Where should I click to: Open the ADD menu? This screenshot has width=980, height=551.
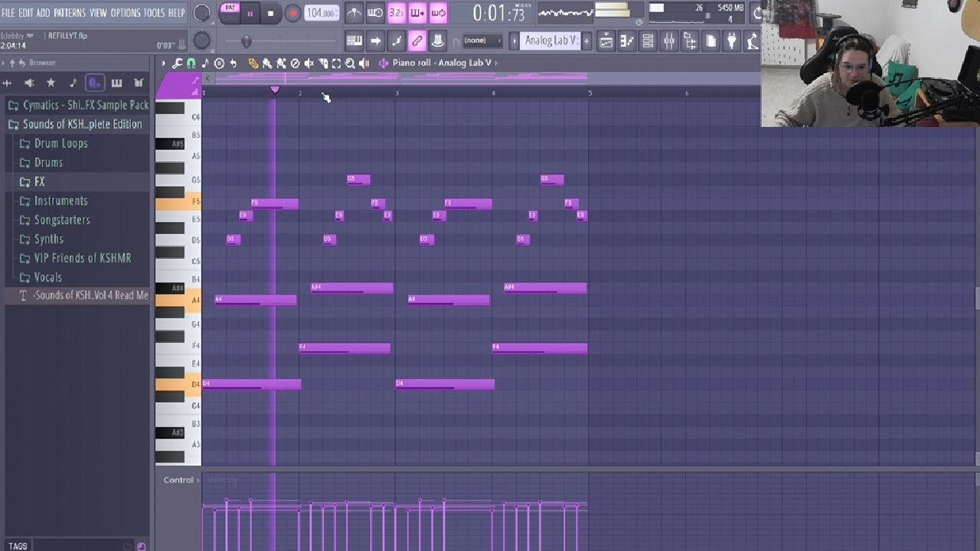click(x=43, y=13)
